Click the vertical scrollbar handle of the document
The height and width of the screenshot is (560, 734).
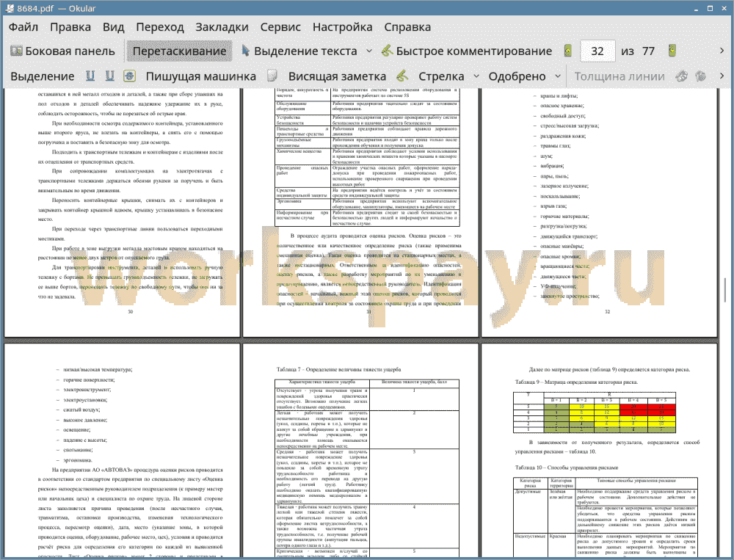click(725, 289)
